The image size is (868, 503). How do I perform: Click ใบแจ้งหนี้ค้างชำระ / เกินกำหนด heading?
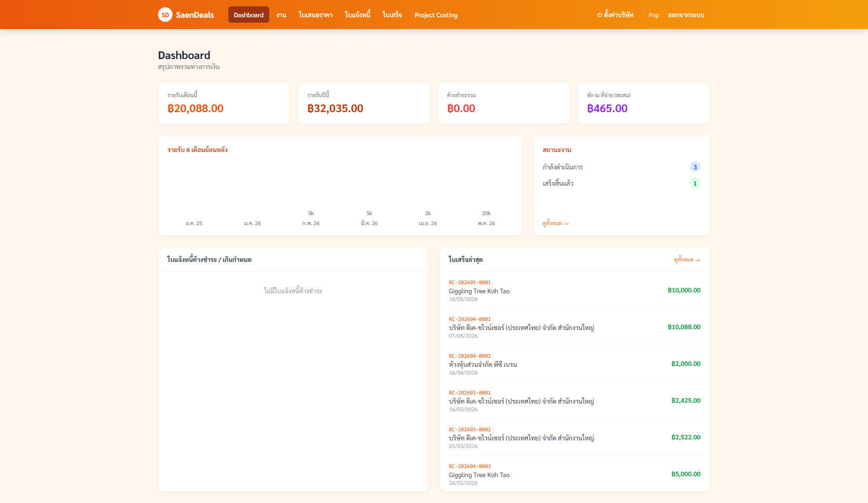click(209, 260)
